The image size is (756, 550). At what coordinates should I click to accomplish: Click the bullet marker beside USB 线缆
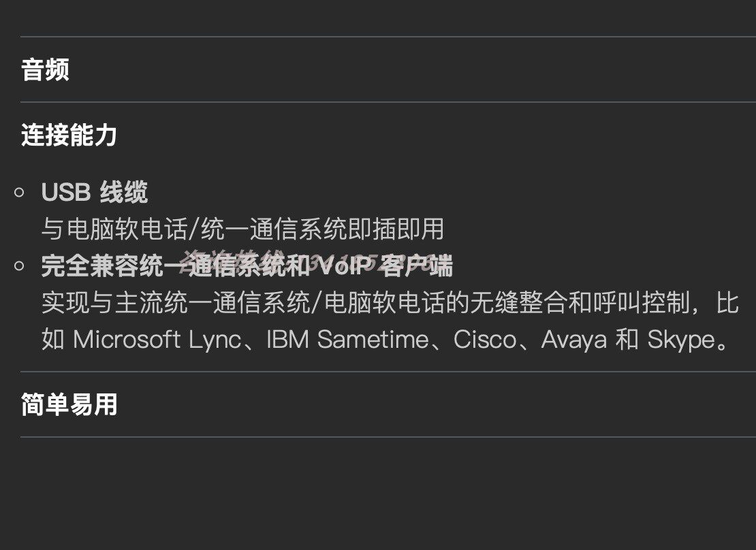pos(20,193)
